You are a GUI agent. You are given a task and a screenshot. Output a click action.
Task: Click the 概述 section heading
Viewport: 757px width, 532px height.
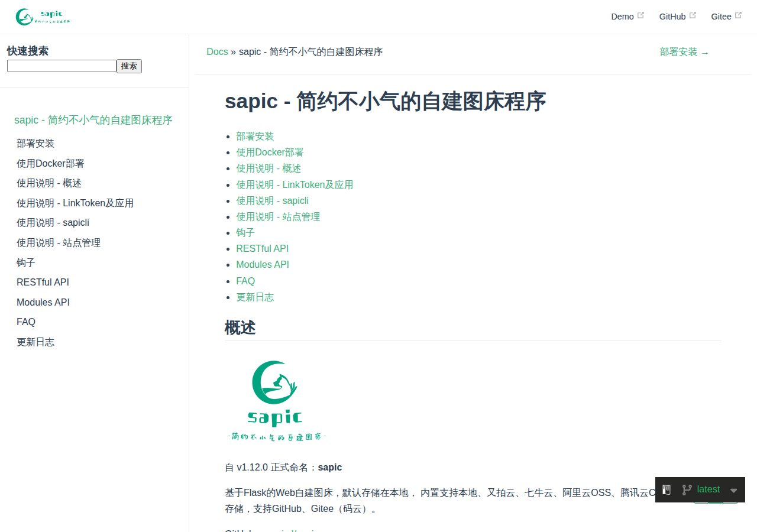pos(240,327)
